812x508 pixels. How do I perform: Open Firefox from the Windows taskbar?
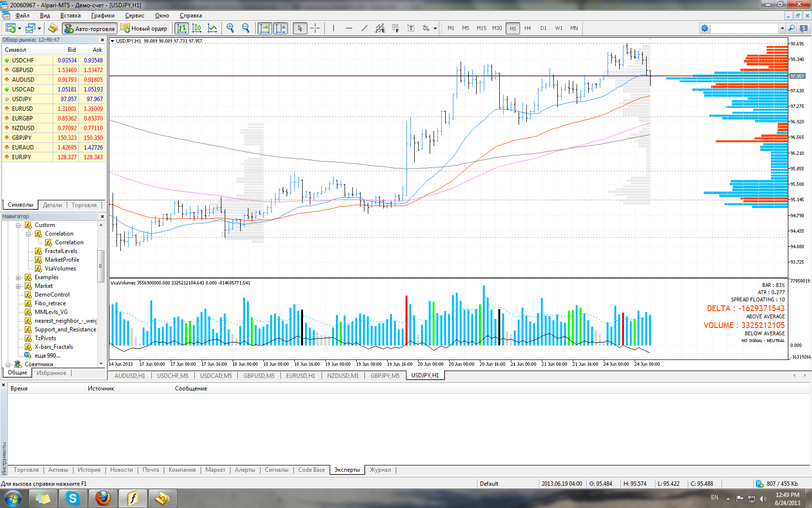coord(103,498)
